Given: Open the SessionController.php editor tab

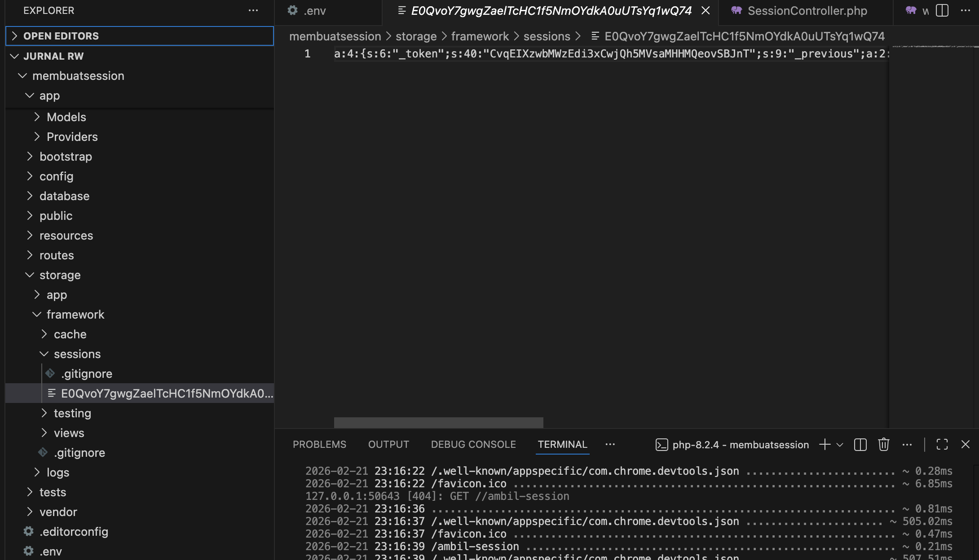Looking at the screenshot, I should pos(807,11).
